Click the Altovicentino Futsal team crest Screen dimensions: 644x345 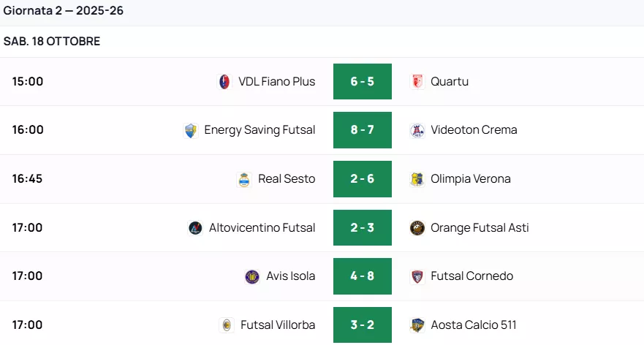click(x=195, y=227)
